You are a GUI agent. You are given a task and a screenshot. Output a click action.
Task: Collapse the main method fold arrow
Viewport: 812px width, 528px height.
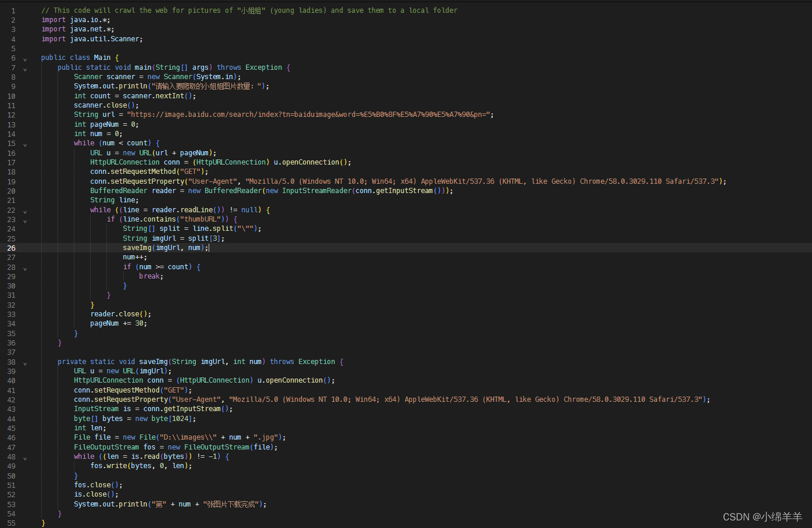coord(25,69)
